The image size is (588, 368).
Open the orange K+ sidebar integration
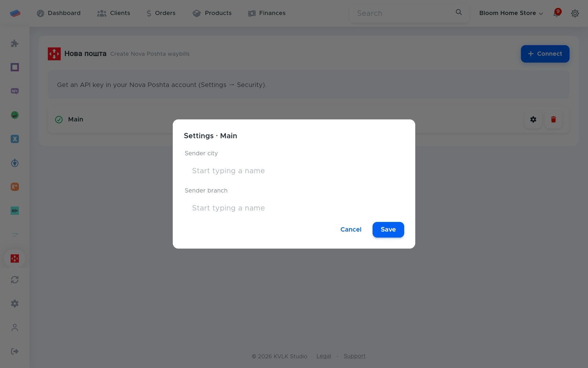coord(15,187)
